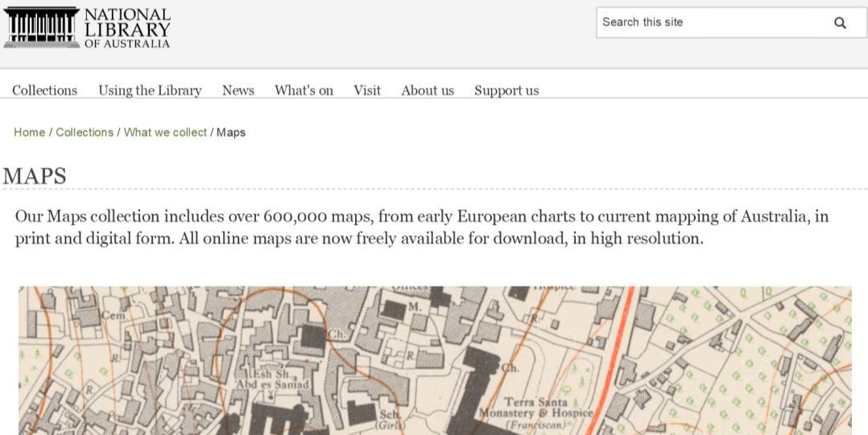Viewport: 868px width, 435px height.
Task: Click the Maps breadcrumb text
Action: point(231,132)
